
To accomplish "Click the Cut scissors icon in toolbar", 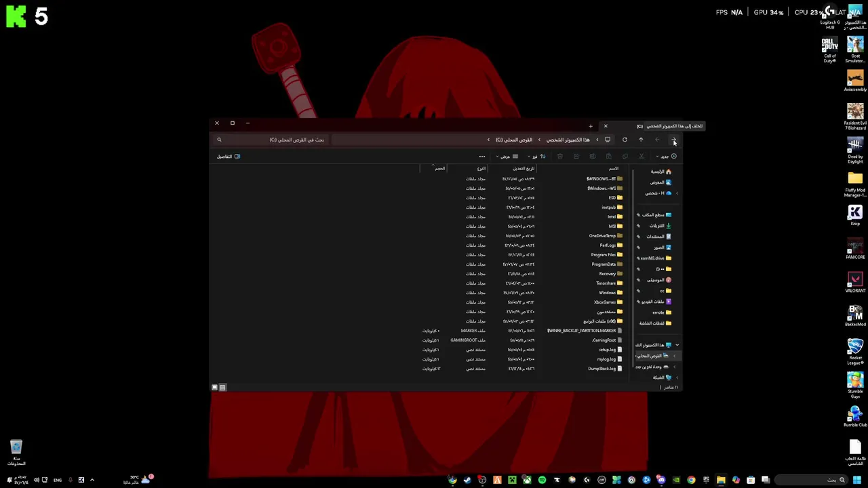I will pos(641,157).
